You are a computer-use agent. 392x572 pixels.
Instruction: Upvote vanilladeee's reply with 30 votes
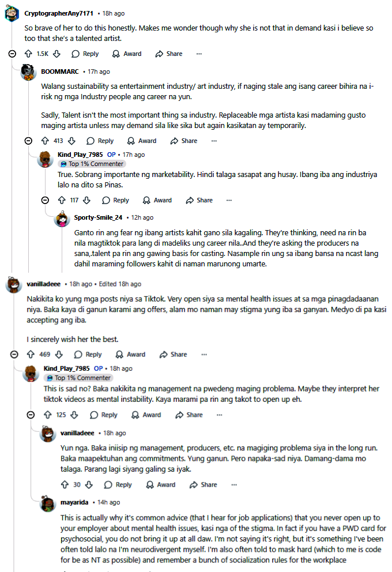click(64, 485)
